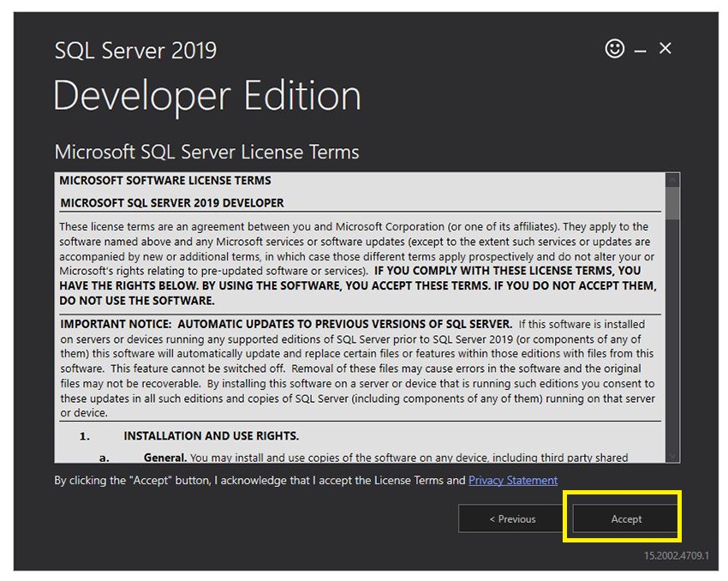The width and height of the screenshot is (728, 581).
Task: Click the license scrollbar down arrow
Action: (x=671, y=456)
